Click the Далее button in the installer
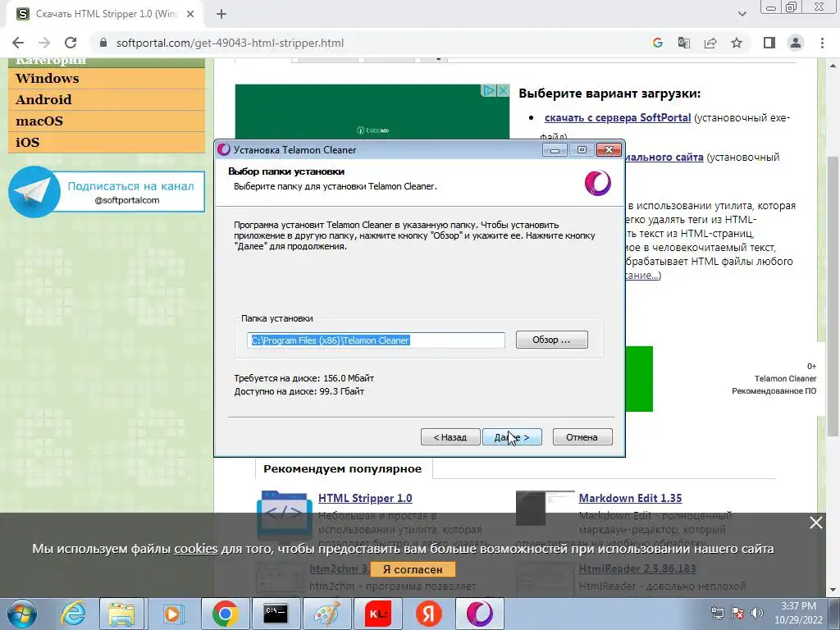 coord(512,437)
